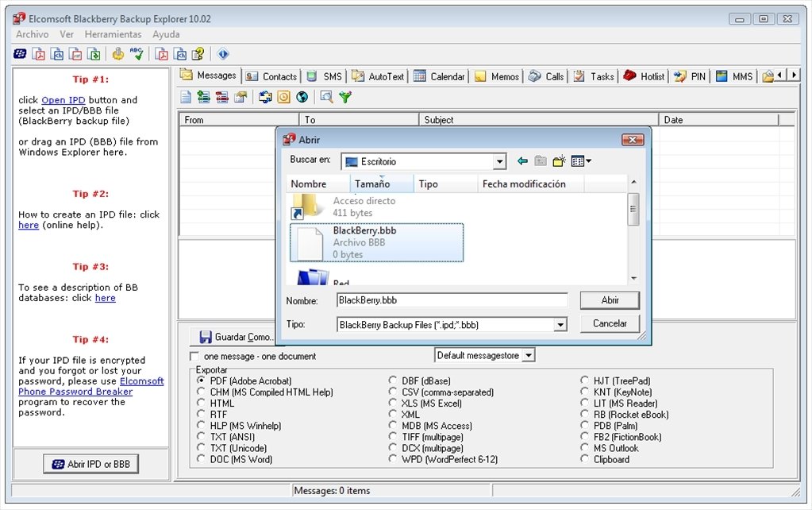Viewport: 812px width, 510px height.
Task: Open the Ver menu
Action: point(67,34)
